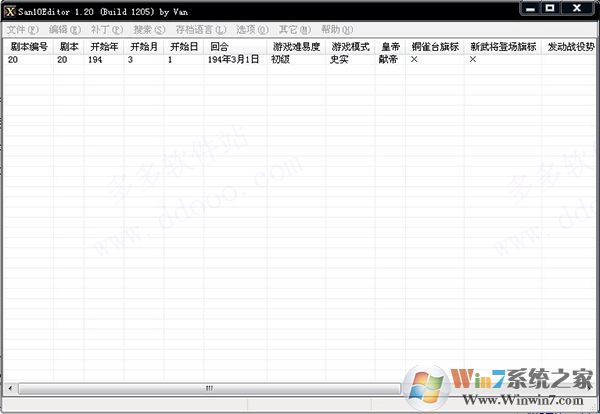Click the San10Editor app icon in title bar
Screen dimensions: 600x414
[10, 11]
